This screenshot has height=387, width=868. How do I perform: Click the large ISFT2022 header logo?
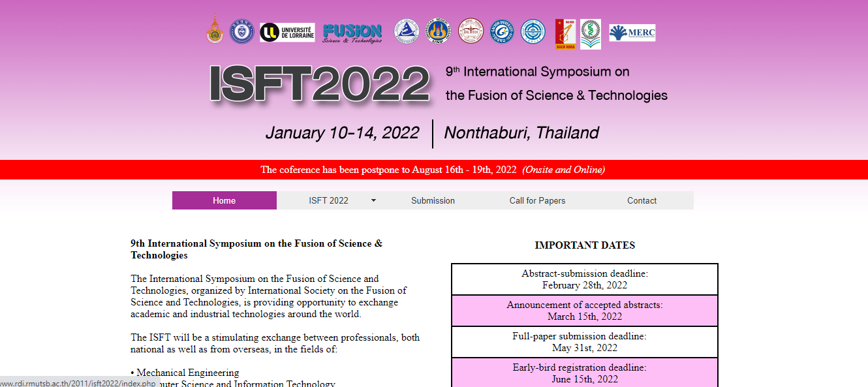pyautogui.click(x=319, y=83)
